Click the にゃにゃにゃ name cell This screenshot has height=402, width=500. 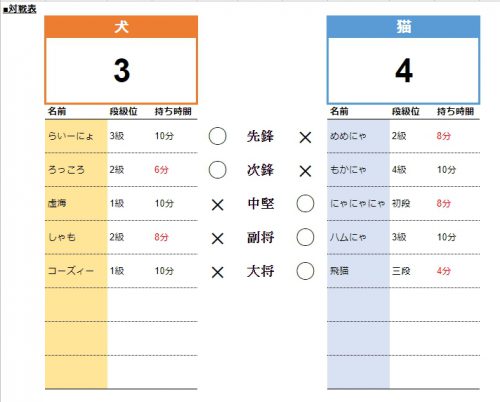(x=358, y=203)
